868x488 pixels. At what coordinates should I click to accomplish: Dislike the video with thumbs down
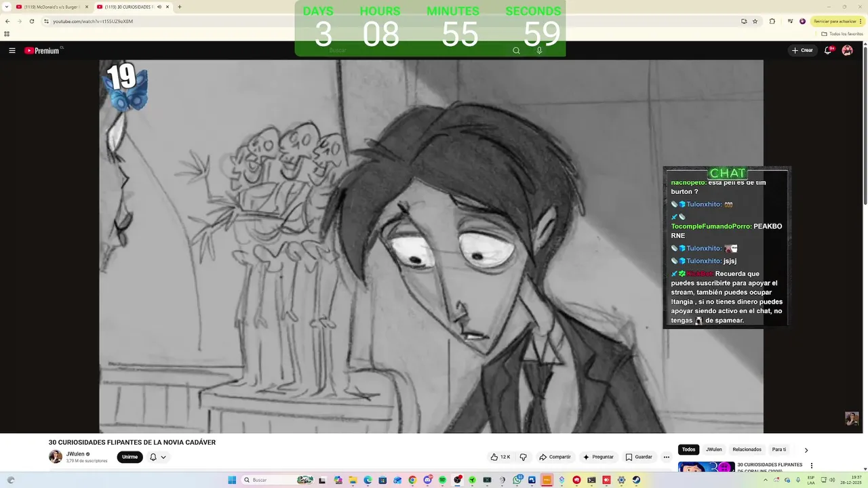tap(523, 457)
